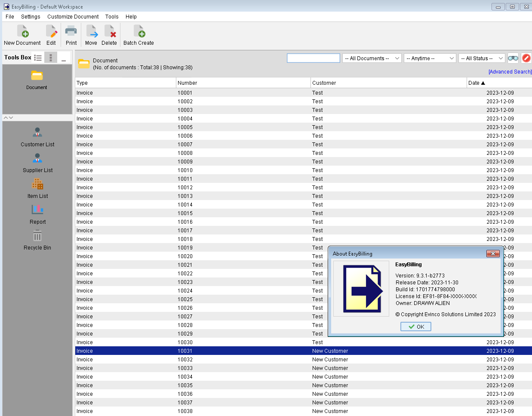The height and width of the screenshot is (416, 532).
Task: Open the Item List
Action: pos(37,189)
